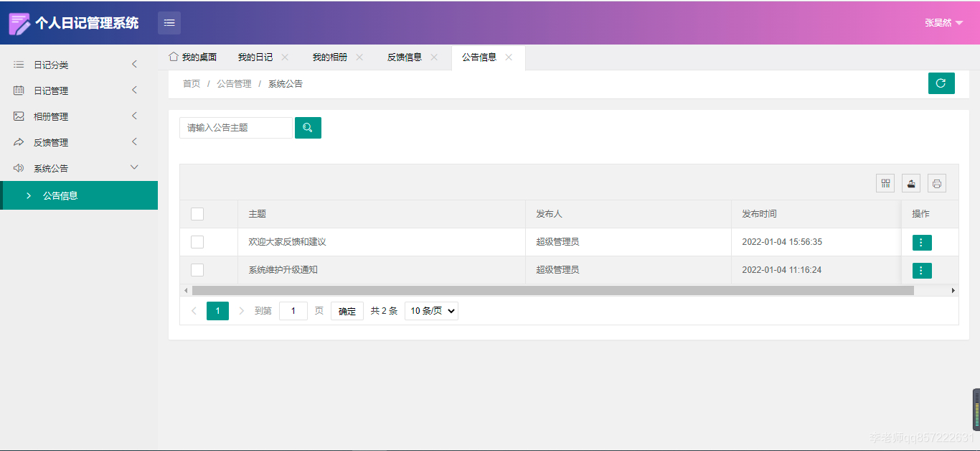Open actions menu for 欢迎大家反馈和建议 row
Screen dimensions: 980x451
pos(922,243)
